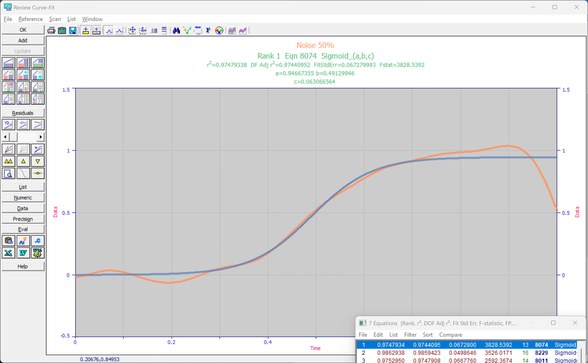Click the sloped decay curve icon in bottom icon row

[23, 173]
